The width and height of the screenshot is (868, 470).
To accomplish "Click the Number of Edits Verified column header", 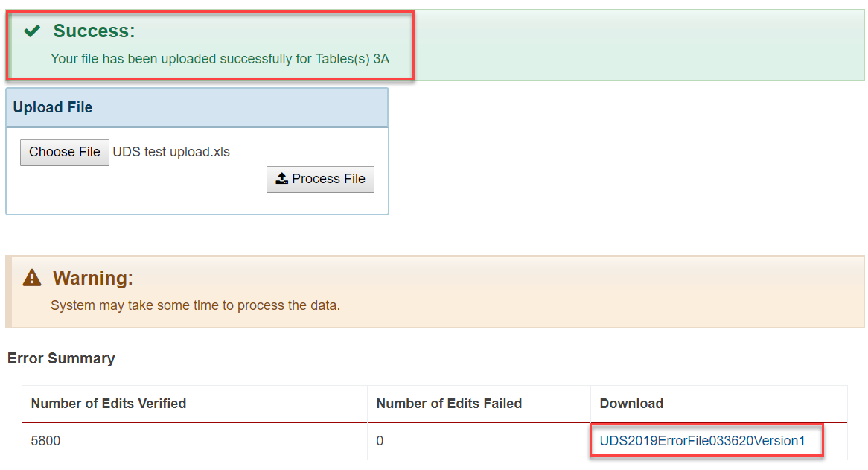I will point(109,404).
